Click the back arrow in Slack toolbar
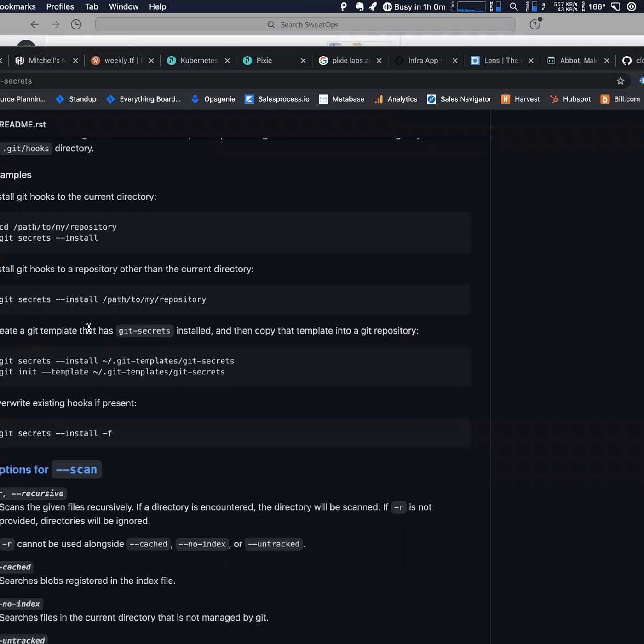Viewport: 644px width, 644px height. [x=34, y=24]
